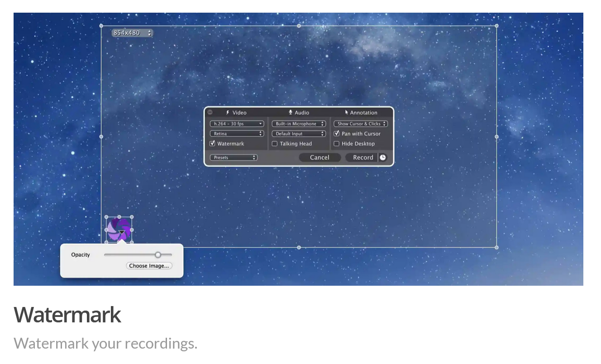Click the Opacity slider knob
This screenshot has width=601, height=364.
tap(158, 255)
